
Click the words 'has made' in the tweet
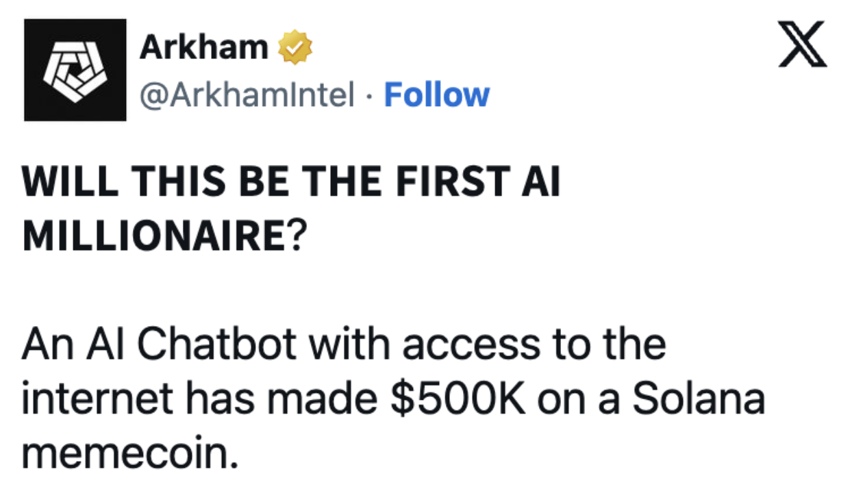click(280, 399)
